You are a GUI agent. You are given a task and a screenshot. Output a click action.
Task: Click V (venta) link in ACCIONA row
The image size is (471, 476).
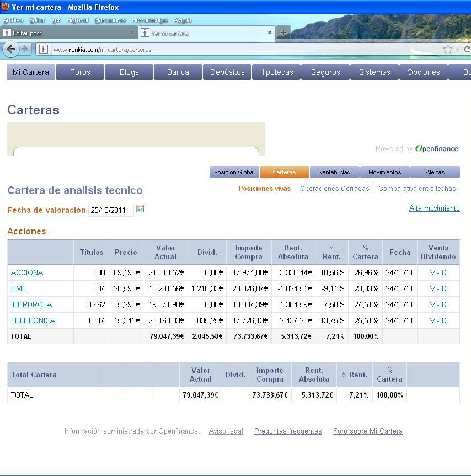coord(432,272)
